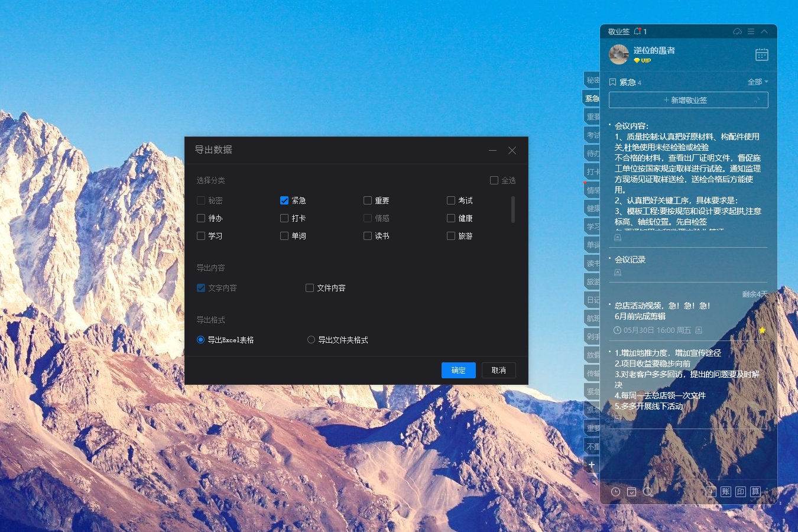Select the 导出文件夹格式 radio option
798x532 pixels.
point(311,340)
